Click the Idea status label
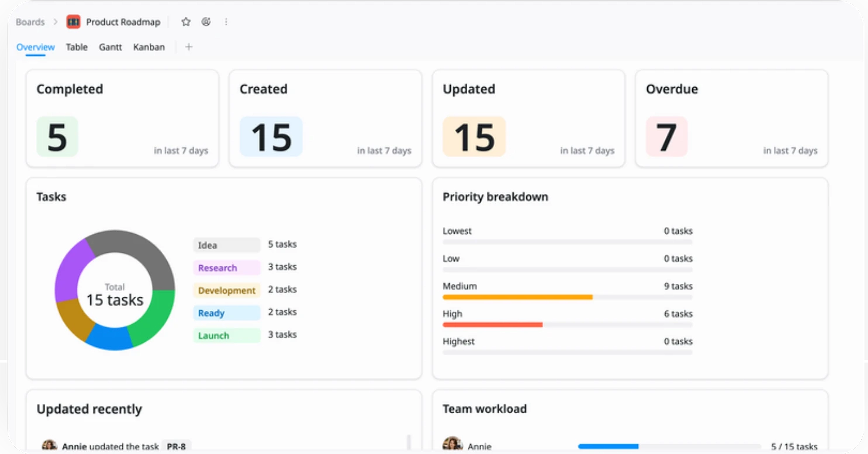868x454 pixels. [227, 245]
